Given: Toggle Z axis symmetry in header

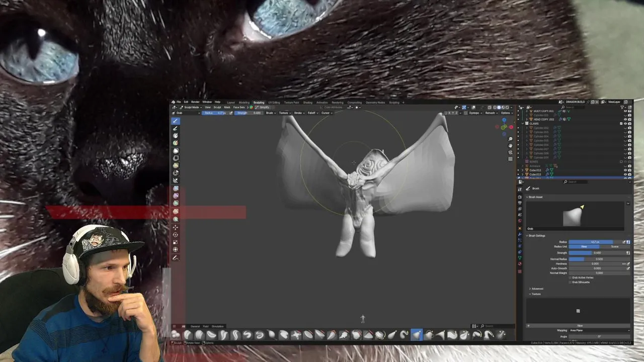Looking at the screenshot, I should click(456, 113).
